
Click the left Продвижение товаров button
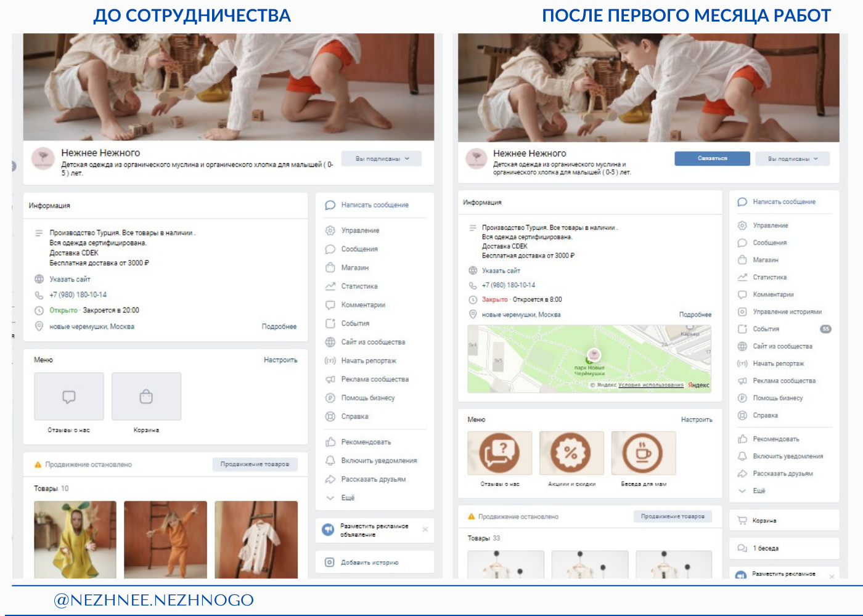(255, 464)
